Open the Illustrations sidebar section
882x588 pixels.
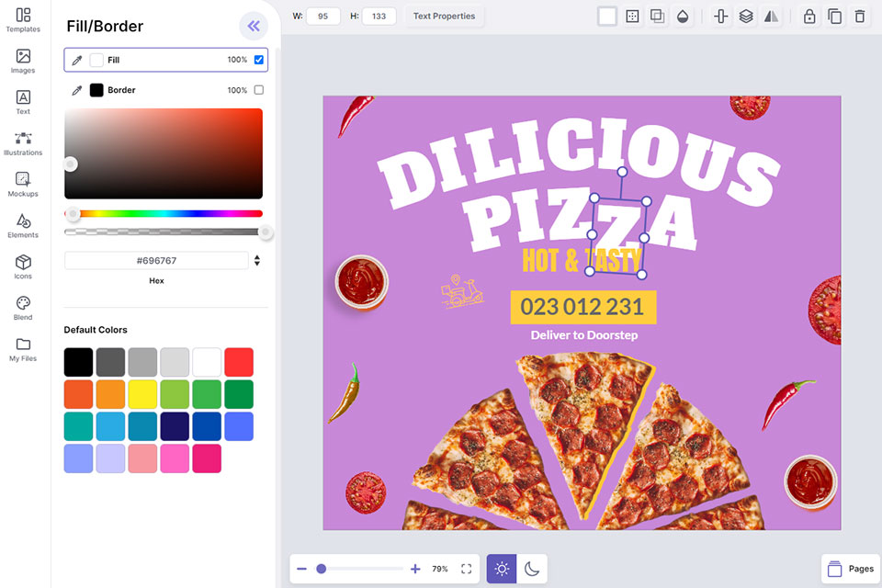tap(23, 143)
